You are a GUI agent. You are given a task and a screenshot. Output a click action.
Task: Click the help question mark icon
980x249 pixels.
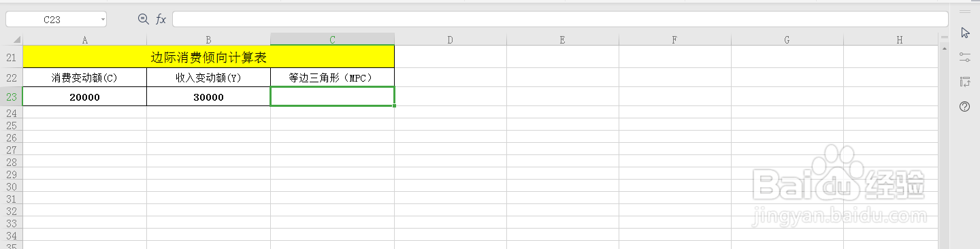964,107
